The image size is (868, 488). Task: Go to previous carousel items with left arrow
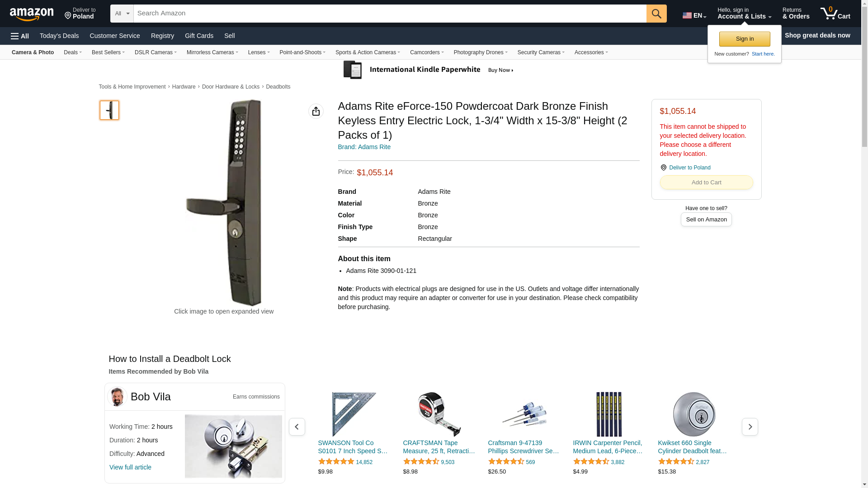pyautogui.click(x=297, y=427)
